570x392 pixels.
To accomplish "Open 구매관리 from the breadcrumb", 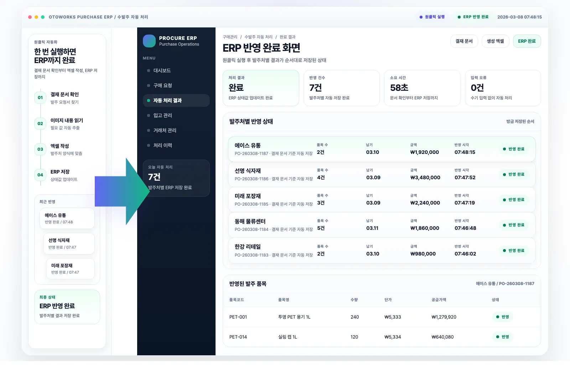I will point(230,37).
